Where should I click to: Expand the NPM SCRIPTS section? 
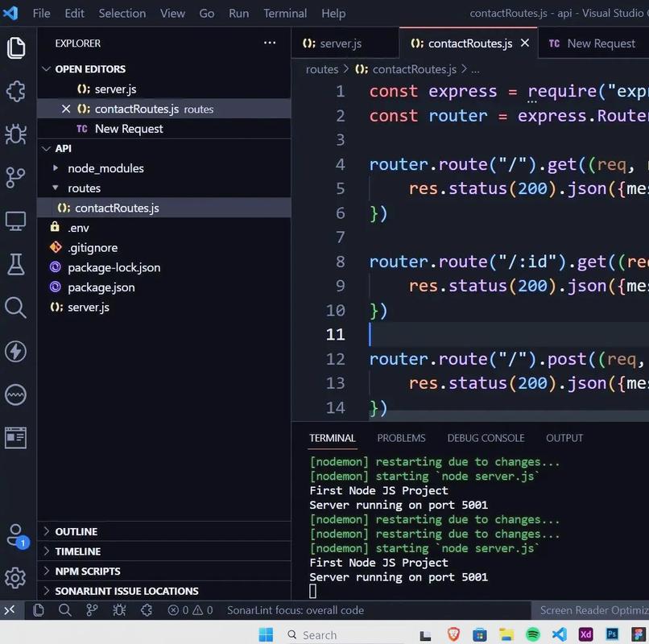coord(89,571)
